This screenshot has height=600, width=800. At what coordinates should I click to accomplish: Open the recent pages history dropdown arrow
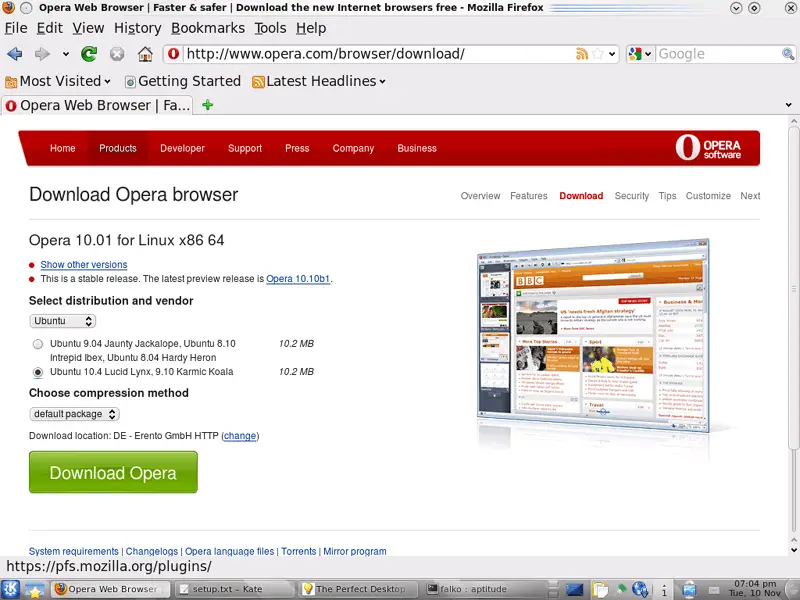click(65, 54)
